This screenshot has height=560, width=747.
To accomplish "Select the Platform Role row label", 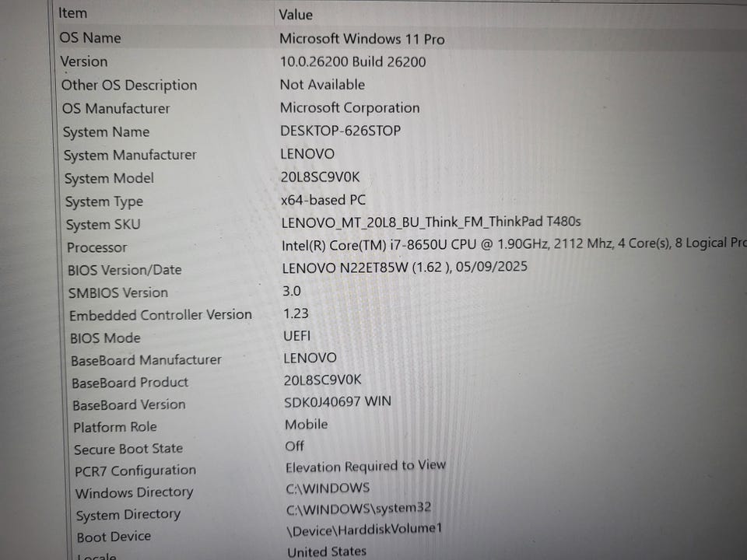I will [x=115, y=427].
